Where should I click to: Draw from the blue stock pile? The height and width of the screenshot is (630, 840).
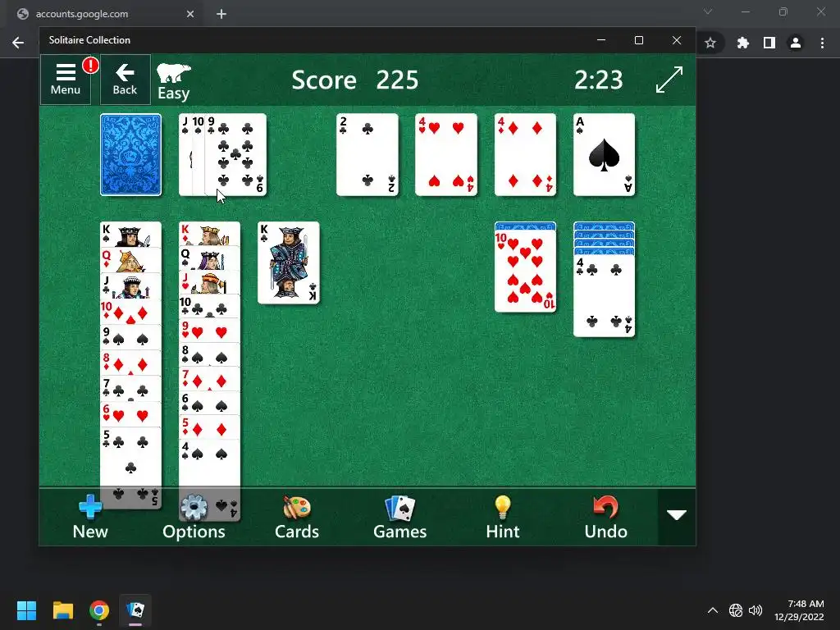[130, 155]
